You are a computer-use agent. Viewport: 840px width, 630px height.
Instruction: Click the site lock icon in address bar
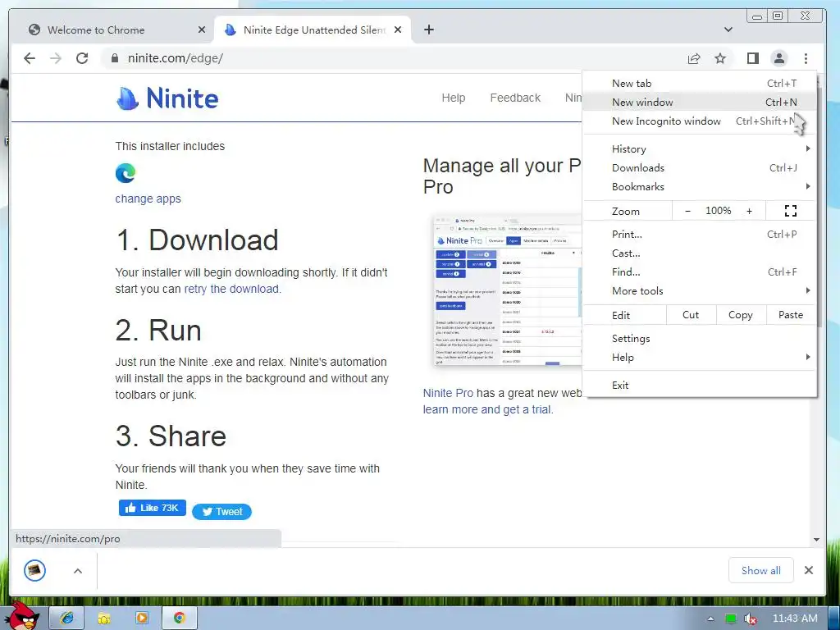tap(114, 58)
